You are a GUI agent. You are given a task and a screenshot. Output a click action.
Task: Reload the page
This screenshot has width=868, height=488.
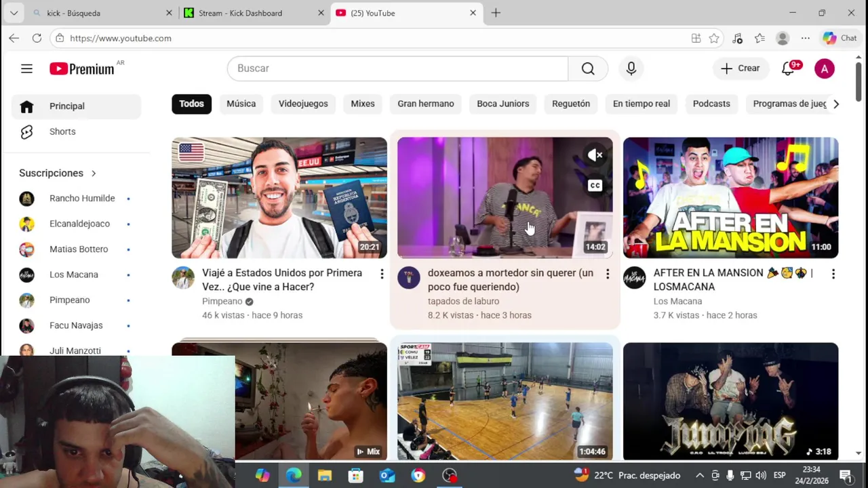point(37,38)
